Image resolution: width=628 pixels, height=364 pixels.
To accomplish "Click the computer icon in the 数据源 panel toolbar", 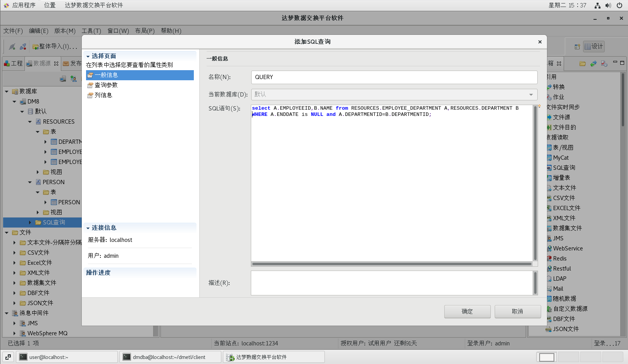I will click(x=63, y=79).
